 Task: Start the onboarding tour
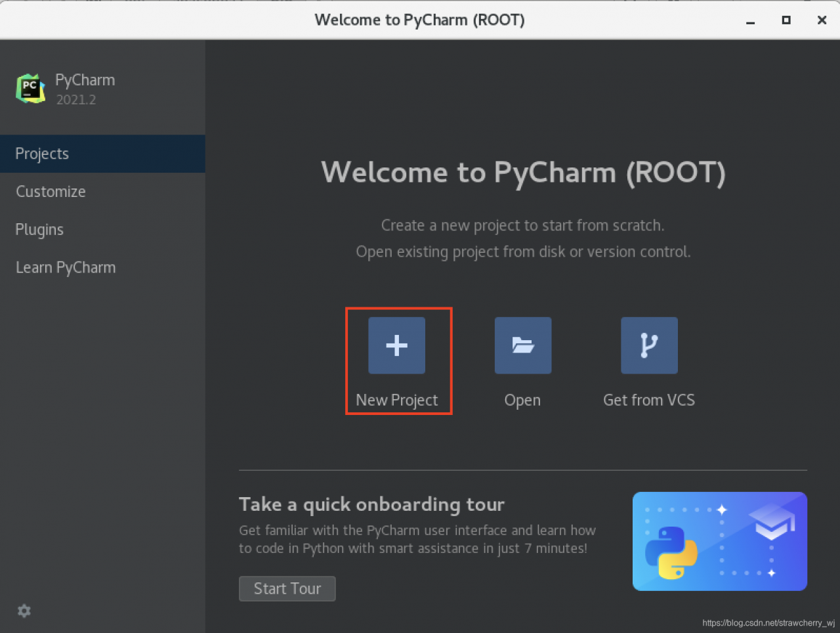pos(287,588)
